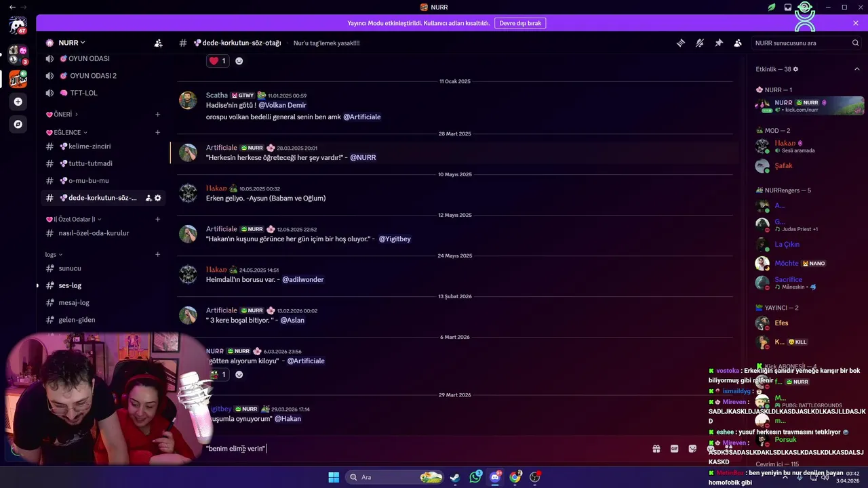
Task: Create channel in Özel Odalar using plus
Action: pyautogui.click(x=157, y=219)
